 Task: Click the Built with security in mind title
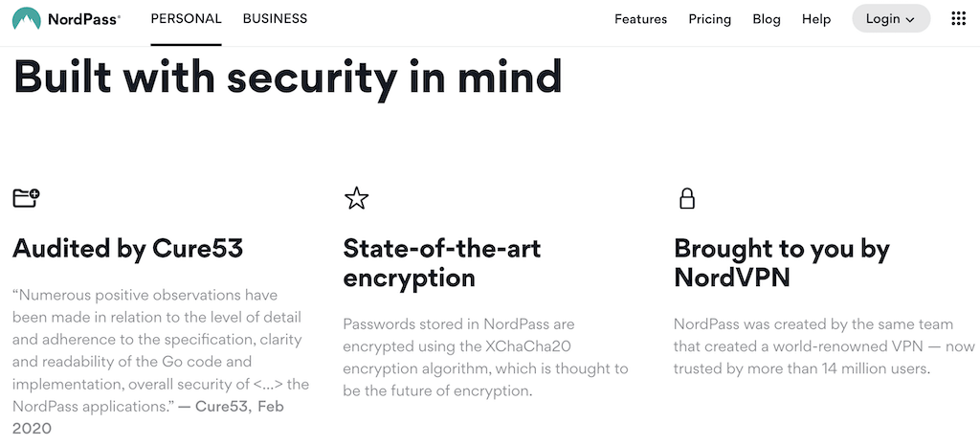pyautogui.click(x=287, y=78)
